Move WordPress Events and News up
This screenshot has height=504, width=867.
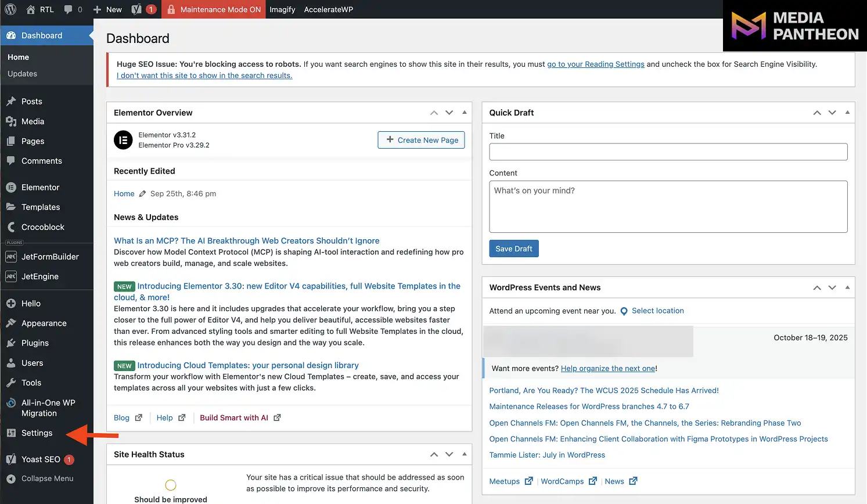[817, 287]
